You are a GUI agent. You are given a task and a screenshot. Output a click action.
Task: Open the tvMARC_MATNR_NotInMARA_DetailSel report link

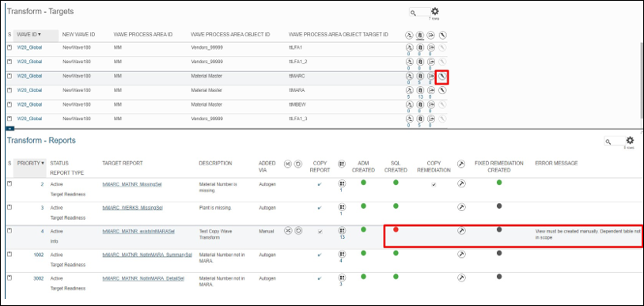point(143,278)
